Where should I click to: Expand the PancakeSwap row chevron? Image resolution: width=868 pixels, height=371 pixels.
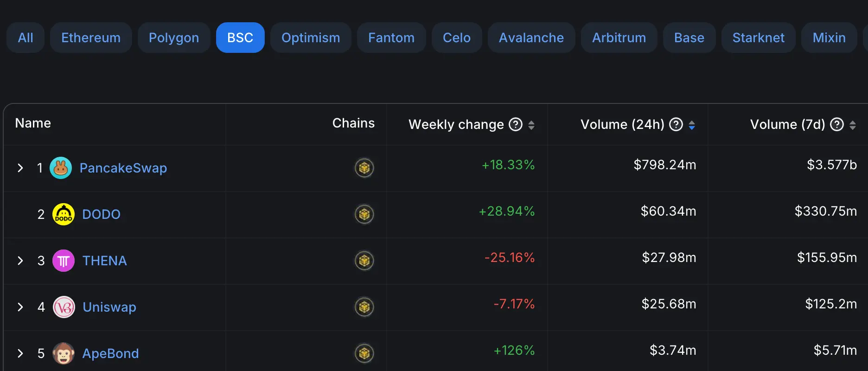[x=20, y=168]
